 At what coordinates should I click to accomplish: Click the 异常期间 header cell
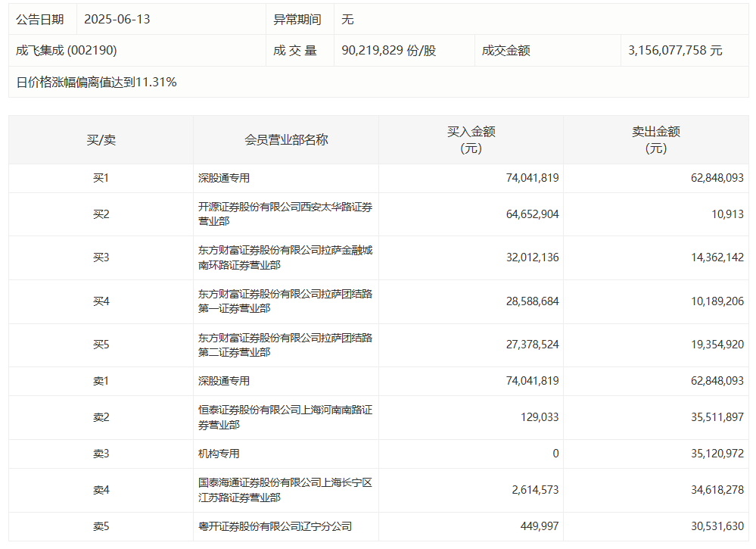[300, 20]
